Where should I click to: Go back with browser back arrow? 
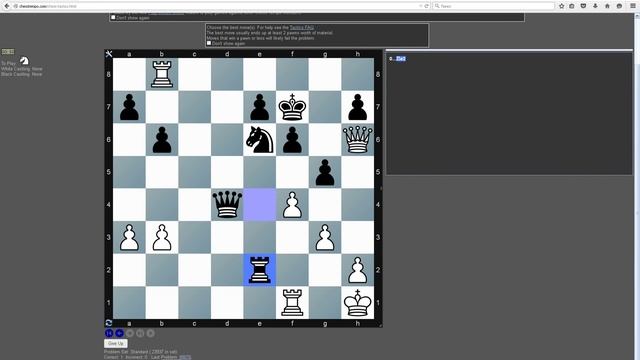pyautogui.click(x=7, y=6)
